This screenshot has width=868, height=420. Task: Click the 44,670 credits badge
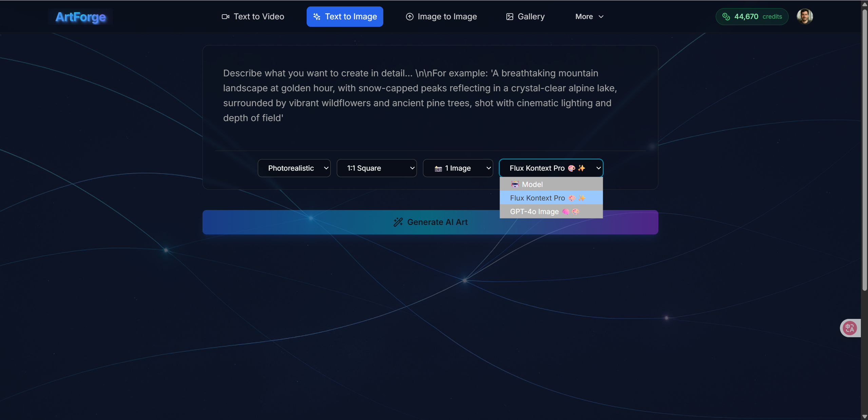coord(752,17)
